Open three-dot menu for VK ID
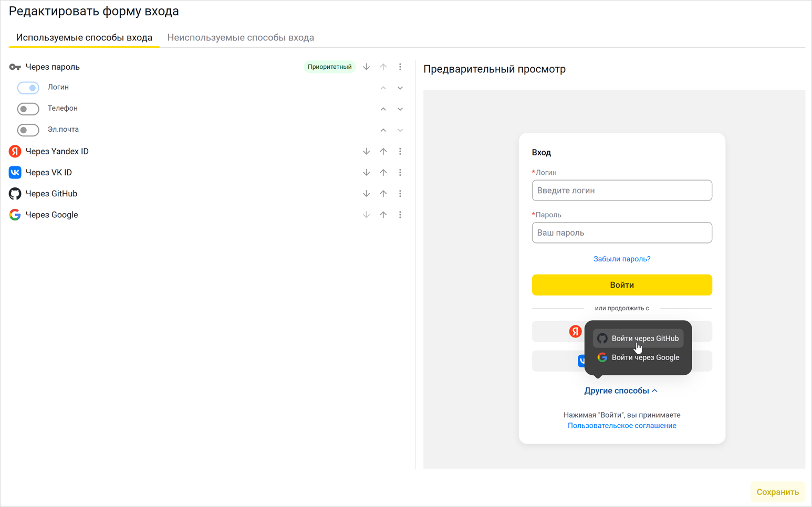812x507 pixels. tap(400, 172)
